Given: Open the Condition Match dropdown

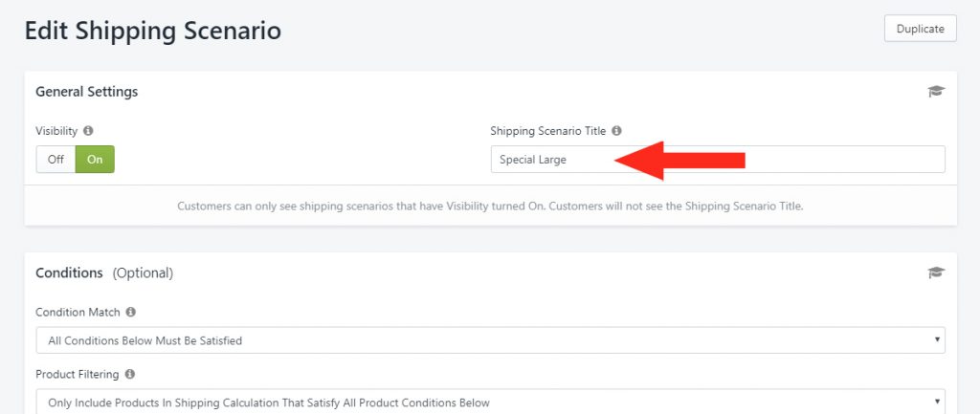Looking at the screenshot, I should pos(490,340).
